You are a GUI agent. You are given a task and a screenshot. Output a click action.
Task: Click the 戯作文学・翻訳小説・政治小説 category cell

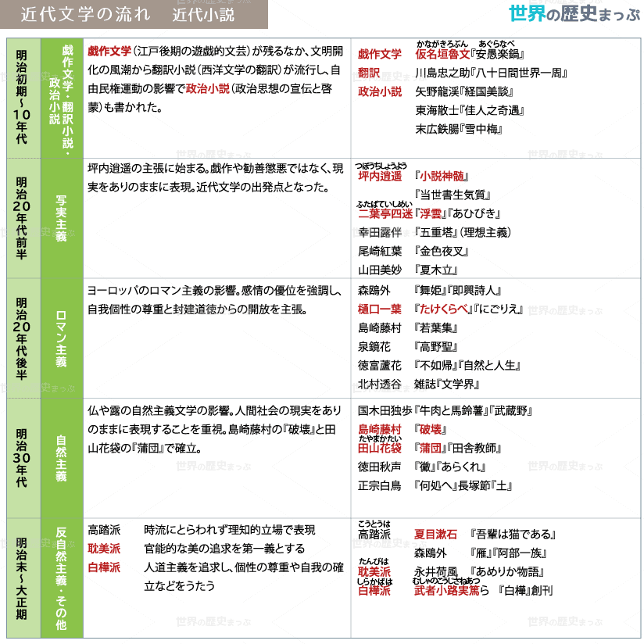(x=62, y=98)
